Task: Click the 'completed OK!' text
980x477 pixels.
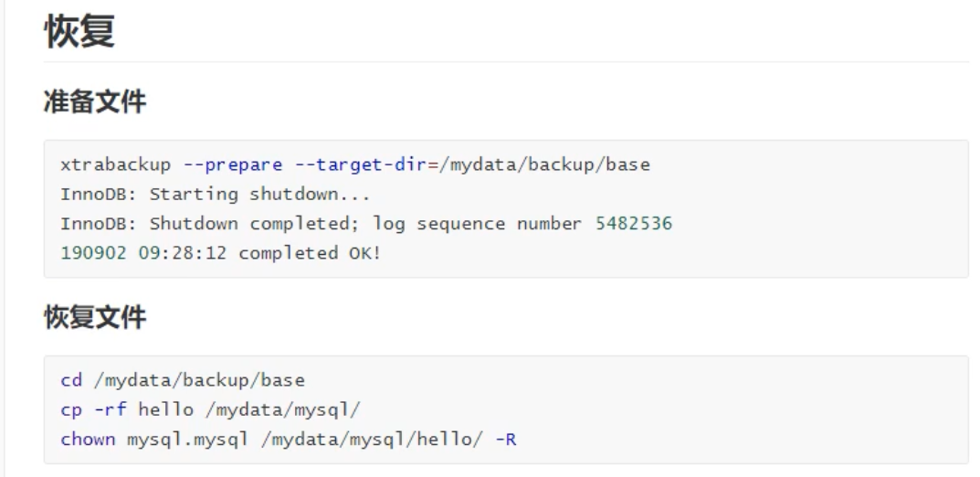Action: tap(310, 253)
